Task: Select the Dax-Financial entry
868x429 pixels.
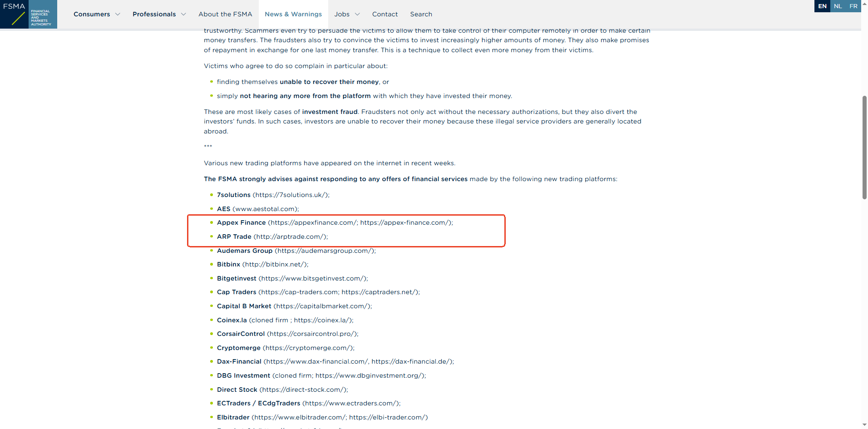Action: pos(335,361)
